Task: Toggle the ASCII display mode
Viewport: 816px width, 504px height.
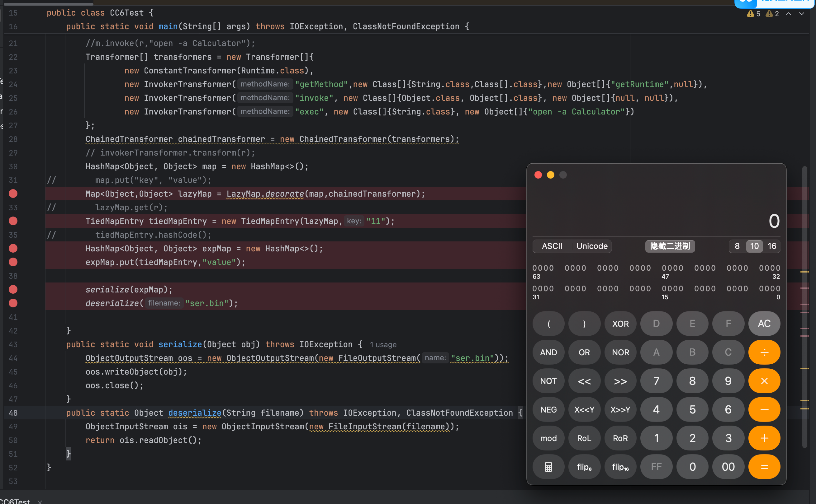Action: pos(552,246)
